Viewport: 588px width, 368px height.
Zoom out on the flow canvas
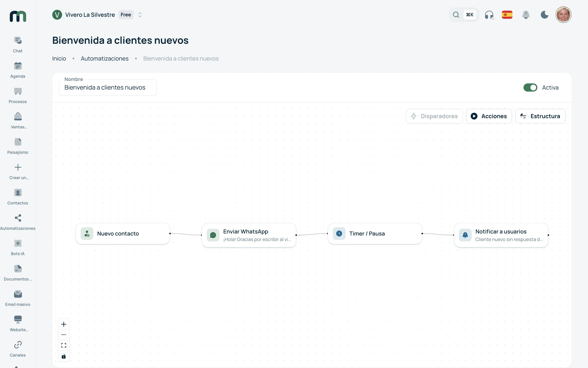tap(64, 335)
